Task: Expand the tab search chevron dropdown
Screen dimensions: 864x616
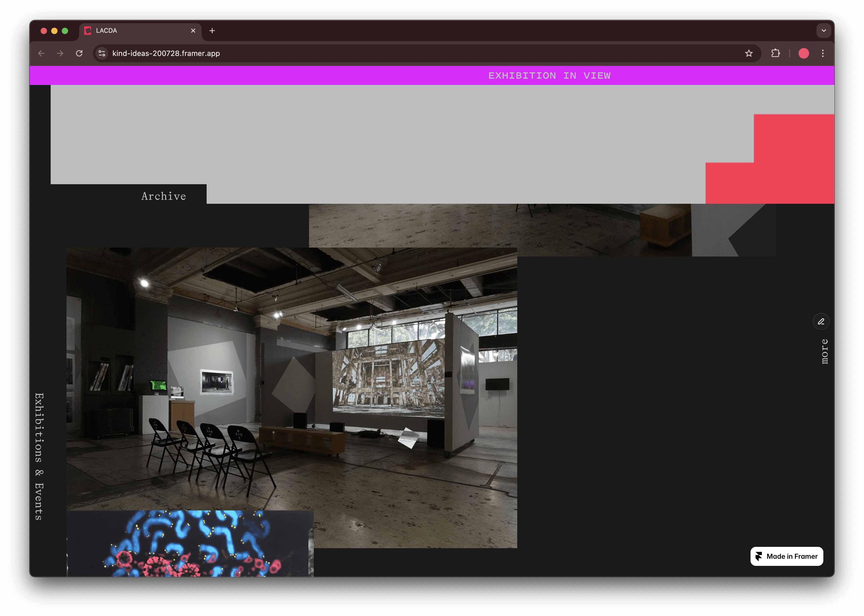Action: (x=823, y=31)
